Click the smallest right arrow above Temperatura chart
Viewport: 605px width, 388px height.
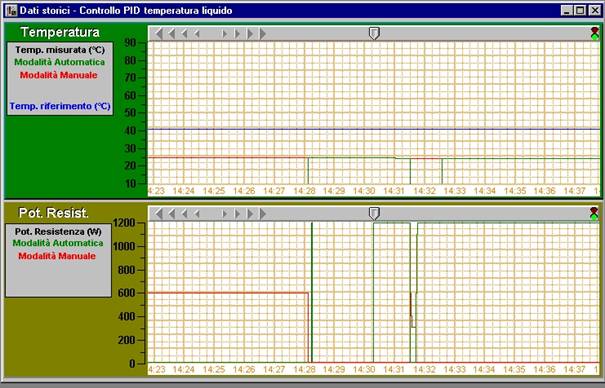coord(225,34)
